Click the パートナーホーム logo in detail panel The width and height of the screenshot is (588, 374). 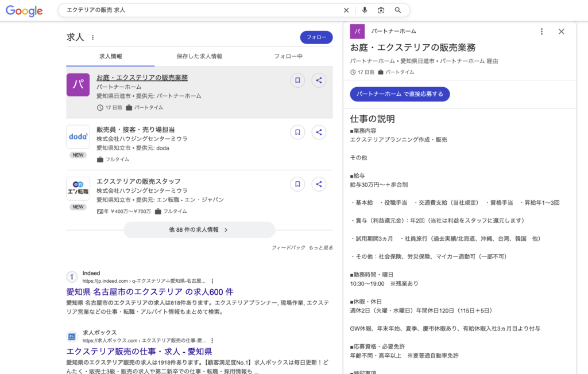click(x=357, y=32)
